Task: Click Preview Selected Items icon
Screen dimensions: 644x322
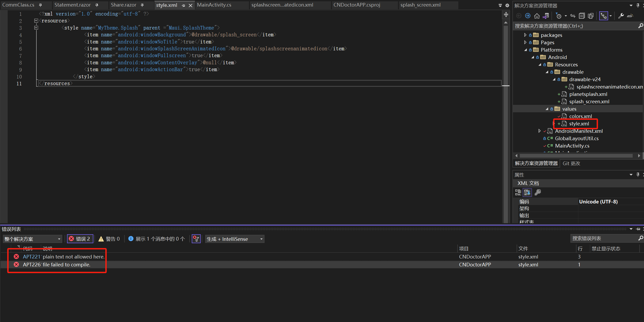Action: [630, 16]
